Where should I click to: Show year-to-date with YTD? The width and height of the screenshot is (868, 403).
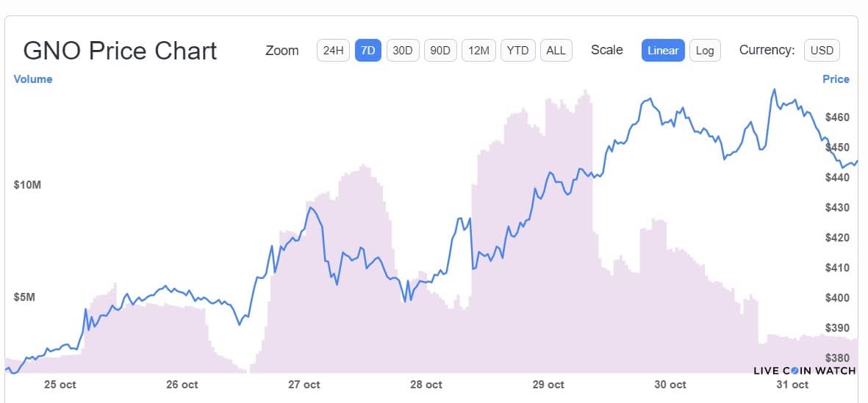pyautogui.click(x=517, y=51)
